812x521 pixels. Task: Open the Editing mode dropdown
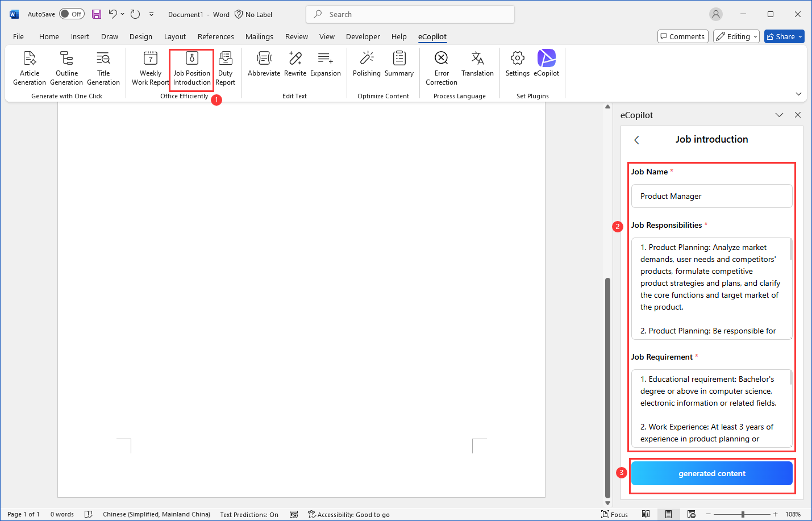click(x=736, y=36)
